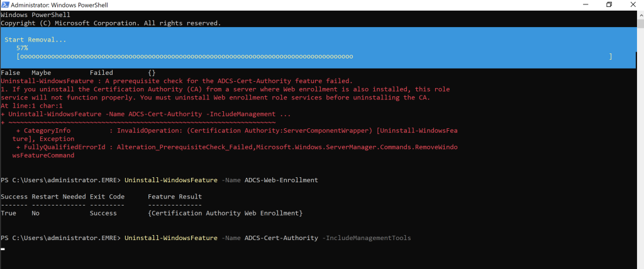Viewport: 644px width, 269px height.
Task: Restore down the PowerShell window
Action: [x=609, y=4]
